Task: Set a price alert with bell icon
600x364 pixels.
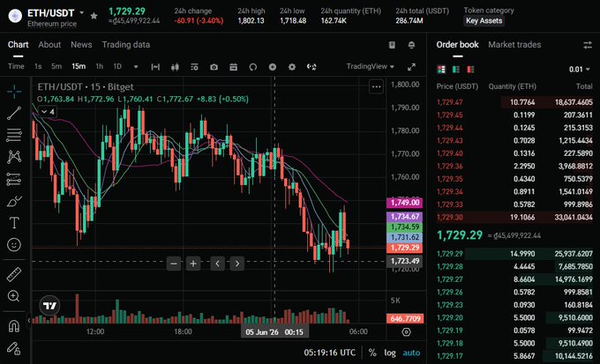Action: click(x=411, y=45)
